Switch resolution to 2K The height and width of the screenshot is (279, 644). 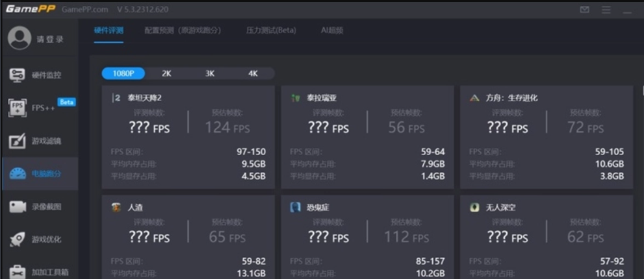pos(166,73)
